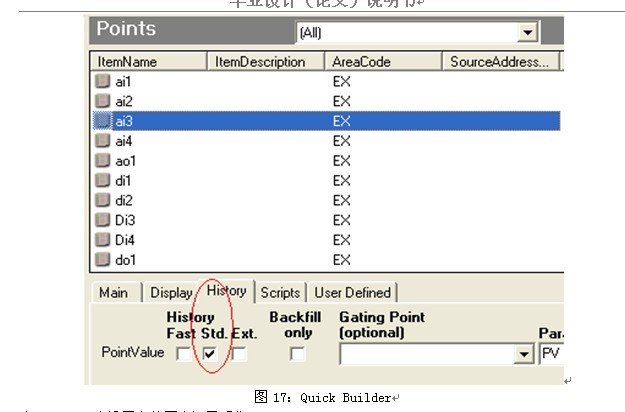
Task: Click the point icon beside Di3
Action: pyautogui.click(x=102, y=220)
